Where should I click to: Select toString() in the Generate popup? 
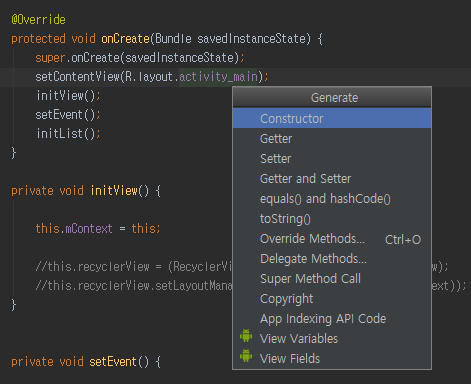[x=332, y=219]
